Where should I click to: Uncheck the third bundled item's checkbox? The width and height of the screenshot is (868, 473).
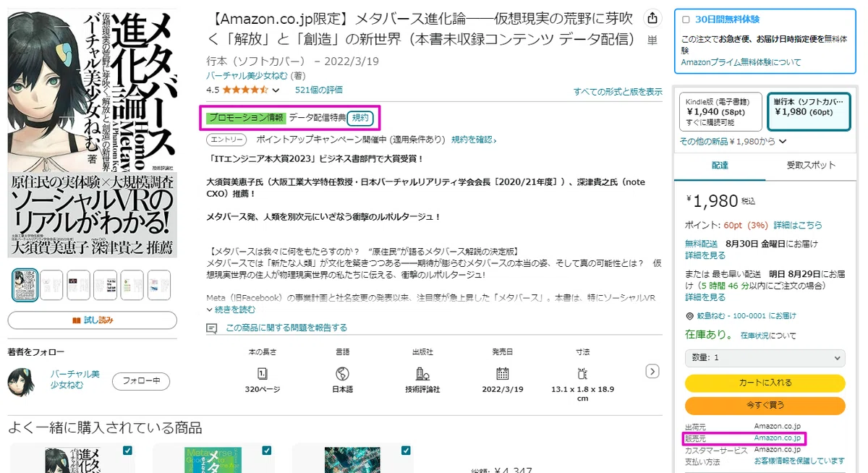point(406,450)
